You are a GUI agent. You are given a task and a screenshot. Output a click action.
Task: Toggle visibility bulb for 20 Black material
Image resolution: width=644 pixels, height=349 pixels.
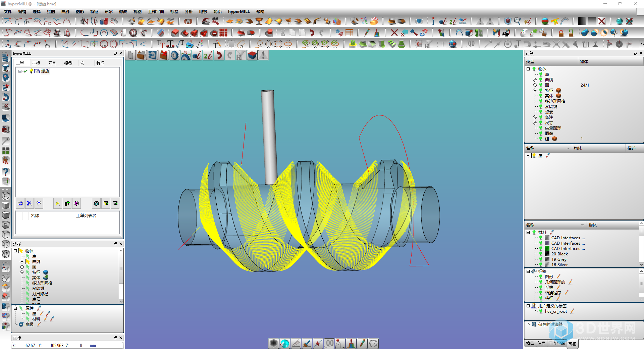(541, 254)
